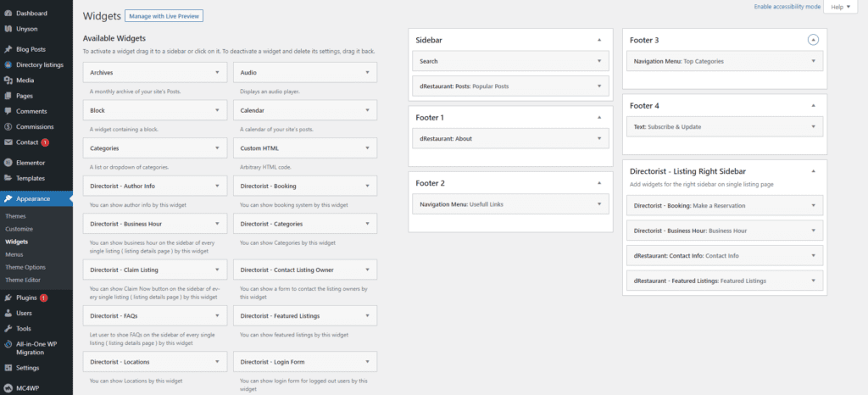Screen dimensions: 868x395
Task: Click the Tools wrench icon
Action: click(8, 328)
